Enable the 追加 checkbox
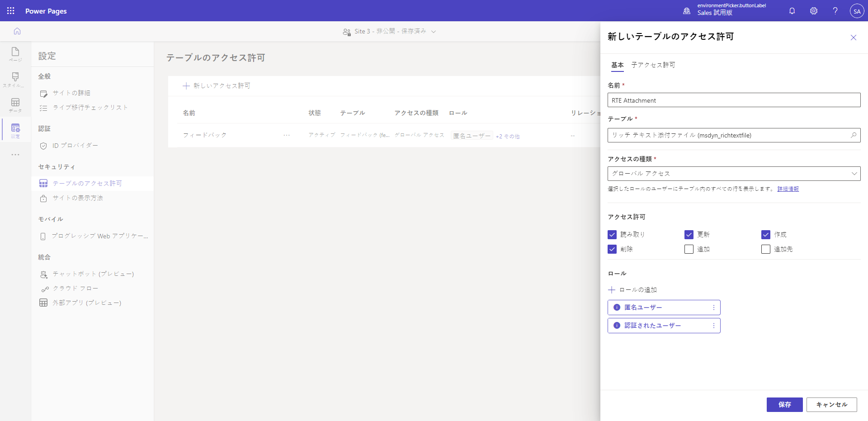The width and height of the screenshot is (868, 421). (x=689, y=249)
